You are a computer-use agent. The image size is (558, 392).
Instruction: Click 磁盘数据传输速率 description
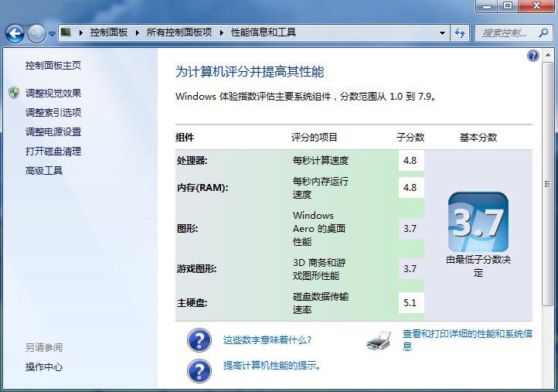321,303
